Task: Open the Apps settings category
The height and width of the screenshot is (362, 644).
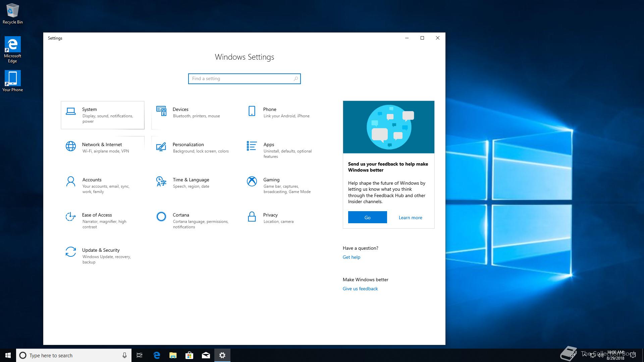Action: click(x=283, y=150)
